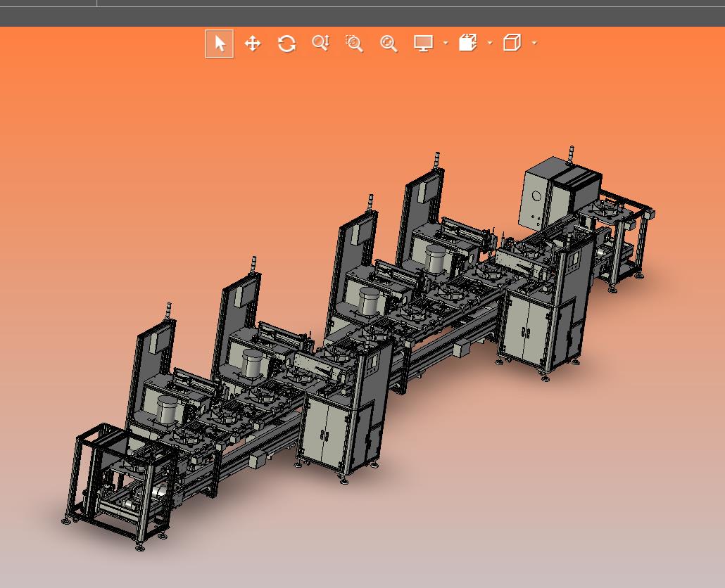Pick the Zoom in/out magnifier tool

pyautogui.click(x=320, y=44)
